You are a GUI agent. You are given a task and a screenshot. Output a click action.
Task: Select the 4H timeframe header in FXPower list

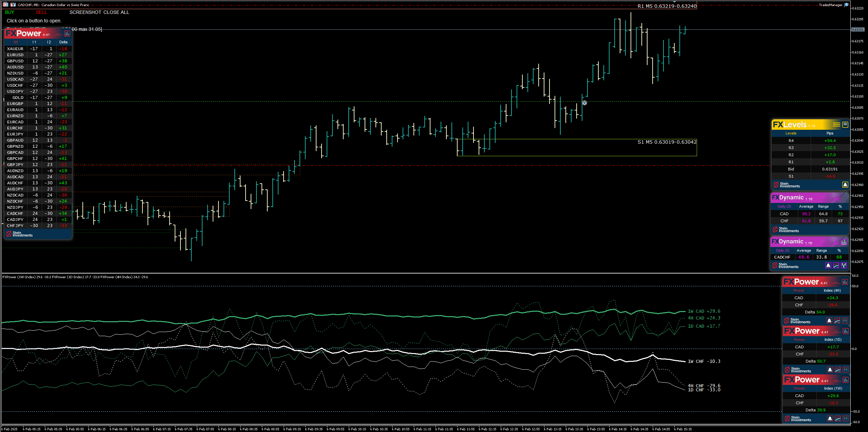(16, 42)
